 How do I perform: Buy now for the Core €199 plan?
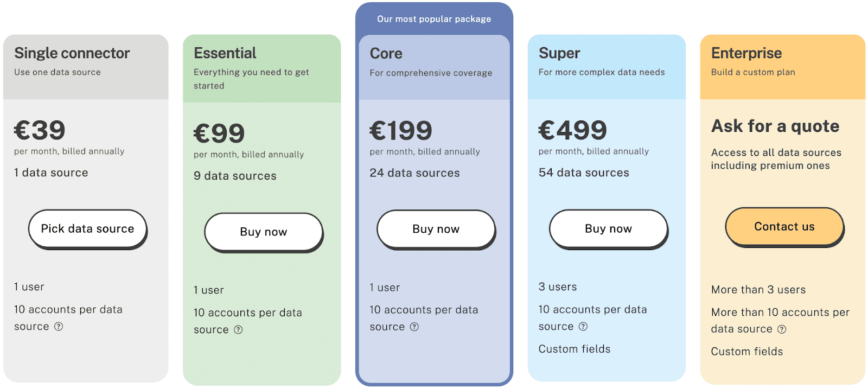click(436, 230)
